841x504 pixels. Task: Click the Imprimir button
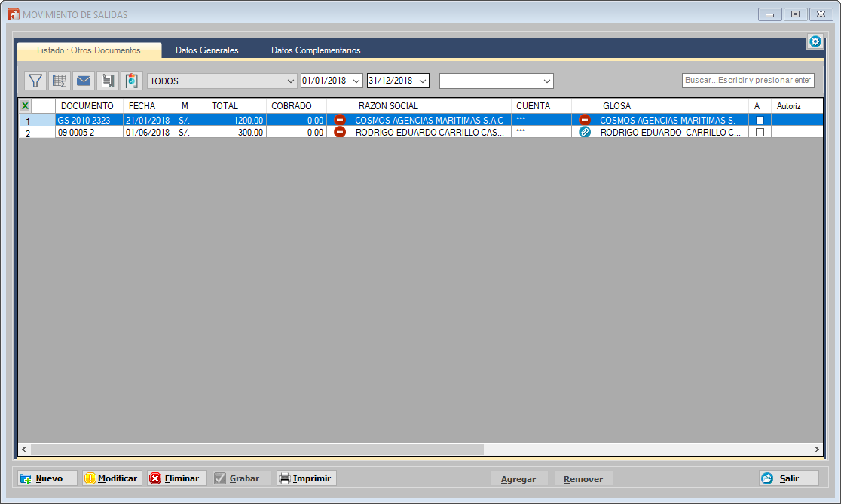tap(307, 478)
